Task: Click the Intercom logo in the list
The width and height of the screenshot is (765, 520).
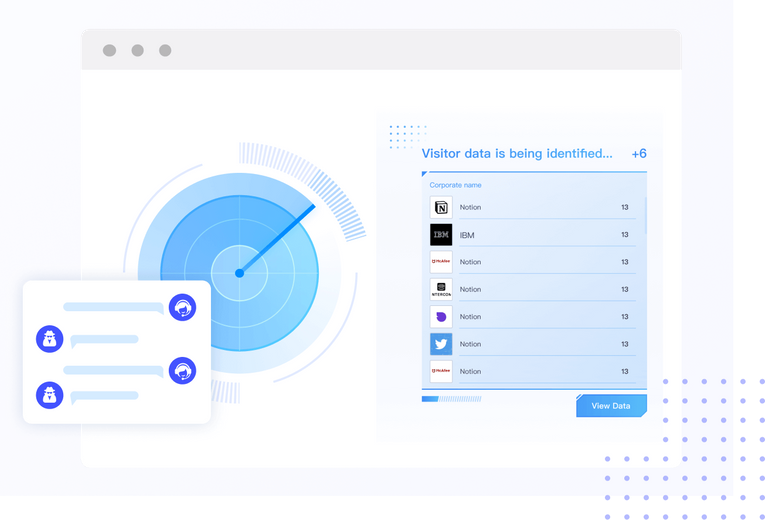Action: pyautogui.click(x=441, y=289)
